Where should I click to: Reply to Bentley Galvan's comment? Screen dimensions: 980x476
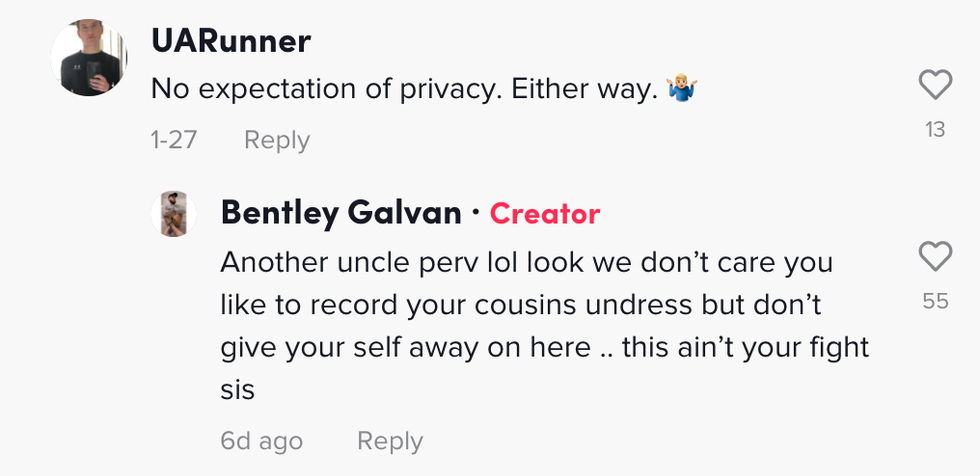pos(390,441)
